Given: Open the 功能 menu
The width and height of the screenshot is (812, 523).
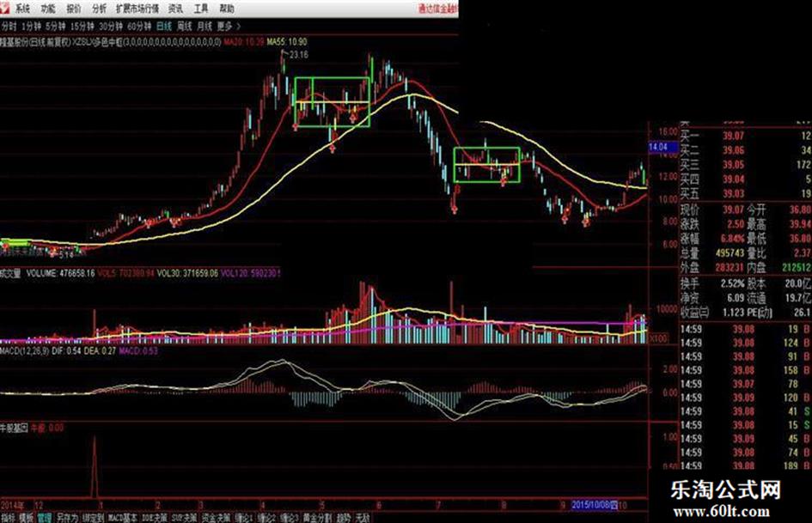Looking at the screenshot, I should 47,9.
